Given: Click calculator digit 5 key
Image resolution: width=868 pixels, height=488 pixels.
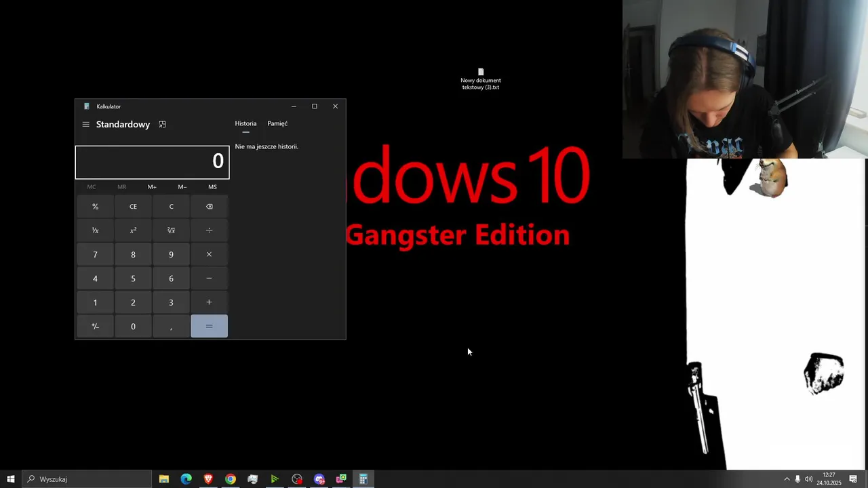Looking at the screenshot, I should tap(133, 279).
